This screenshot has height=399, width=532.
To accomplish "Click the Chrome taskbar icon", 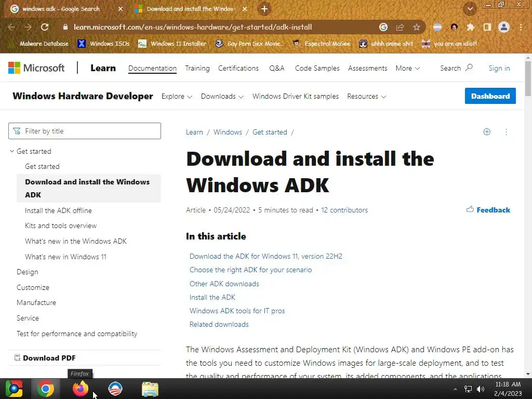I will tap(46, 389).
